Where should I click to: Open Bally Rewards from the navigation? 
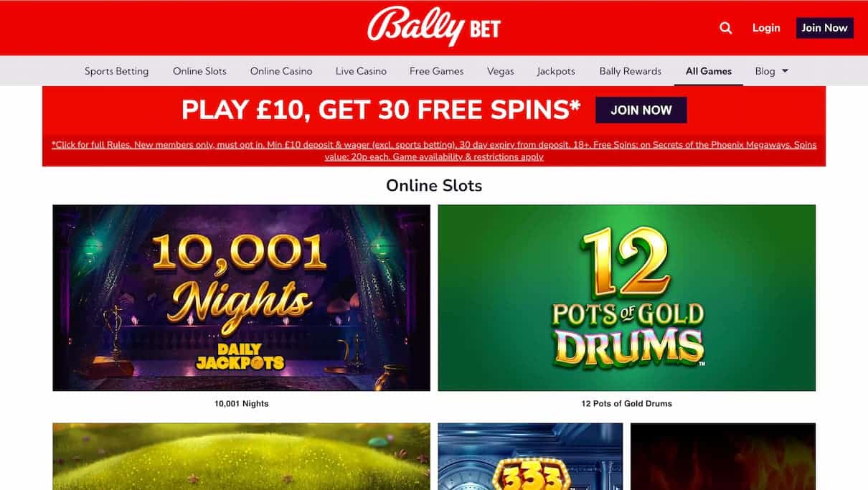point(631,71)
